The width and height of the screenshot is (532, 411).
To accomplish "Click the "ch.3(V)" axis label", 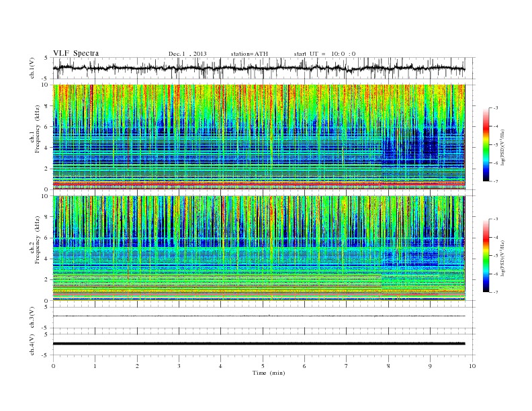I will [32, 318].
